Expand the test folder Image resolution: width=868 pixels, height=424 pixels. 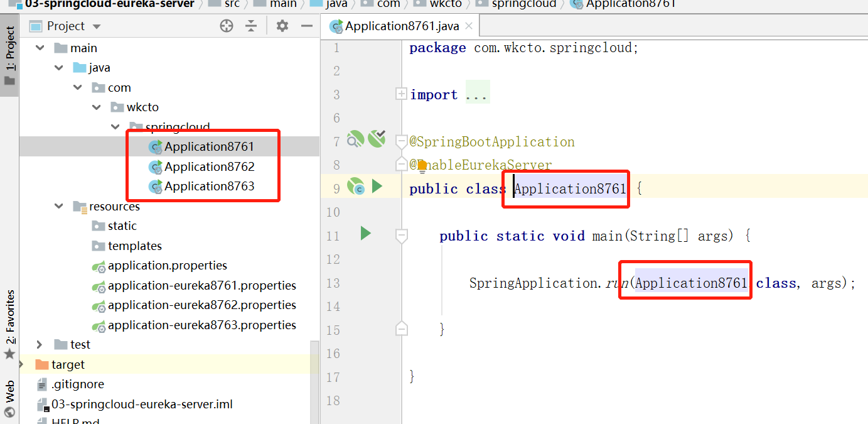click(40, 344)
